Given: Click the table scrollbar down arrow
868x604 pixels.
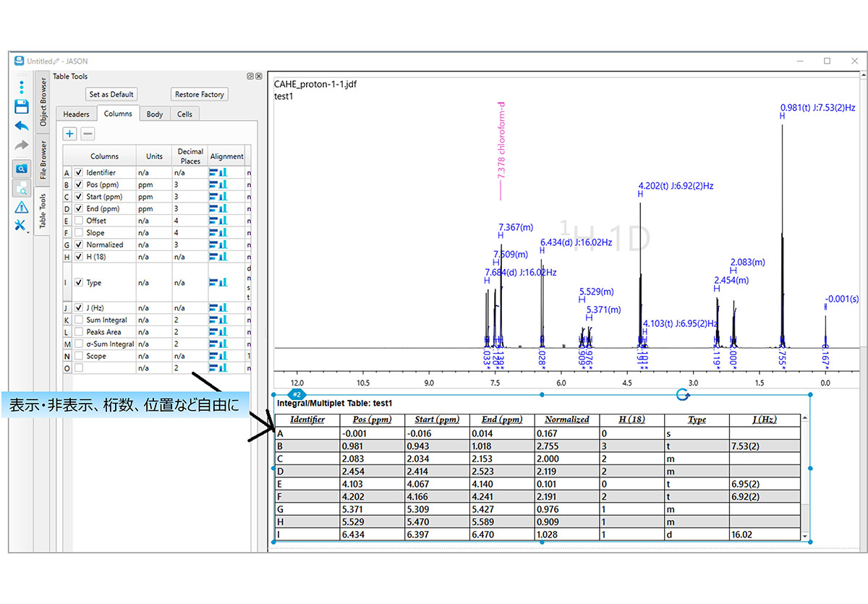Looking at the screenshot, I should tap(805, 536).
